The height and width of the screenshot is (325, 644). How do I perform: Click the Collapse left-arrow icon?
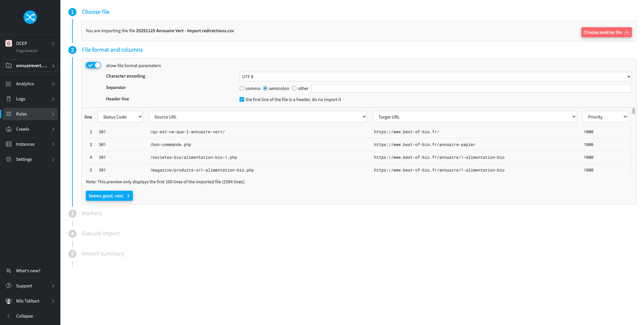coord(9,316)
